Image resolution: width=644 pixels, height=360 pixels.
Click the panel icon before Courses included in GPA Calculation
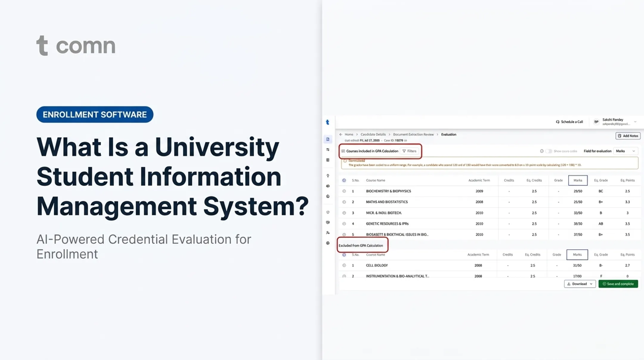click(343, 151)
